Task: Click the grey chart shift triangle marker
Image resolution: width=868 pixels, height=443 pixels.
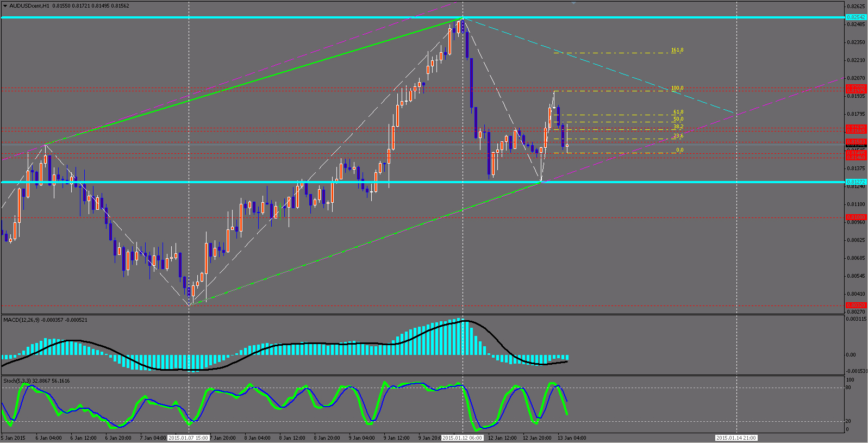Action: pos(573,3)
